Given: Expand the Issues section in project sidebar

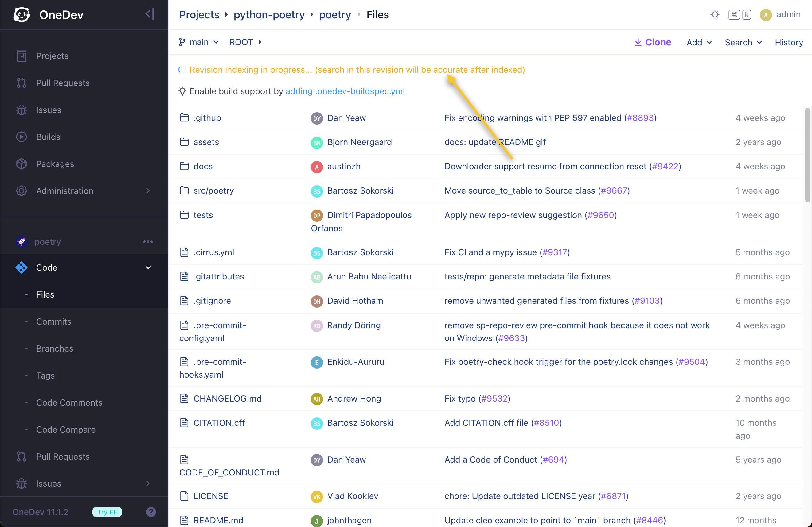Looking at the screenshot, I should (148, 483).
